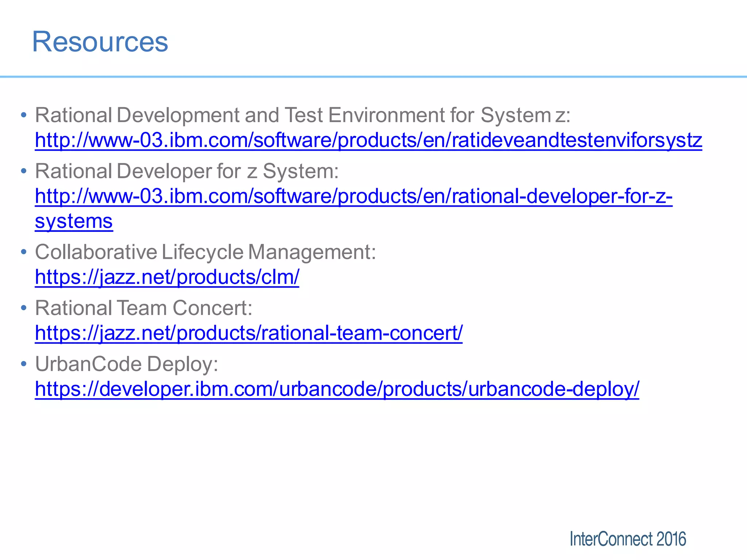Visit the jazz.net rational-team-concert link
The width and height of the screenshot is (747, 560).
coord(249,333)
